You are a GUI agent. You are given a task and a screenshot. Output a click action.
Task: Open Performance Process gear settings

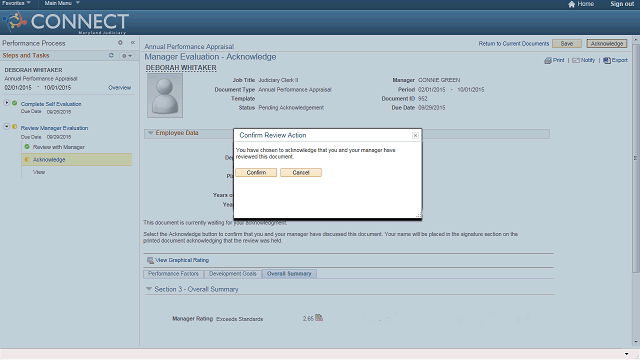(120, 42)
